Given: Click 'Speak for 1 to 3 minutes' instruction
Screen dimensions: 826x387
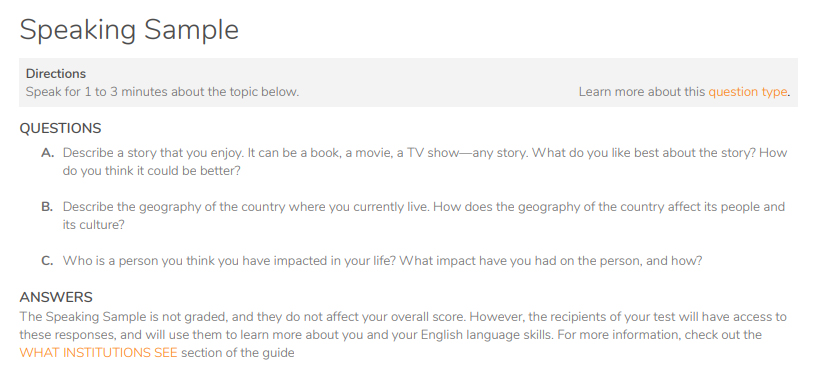Looking at the screenshot, I should coord(162,92).
